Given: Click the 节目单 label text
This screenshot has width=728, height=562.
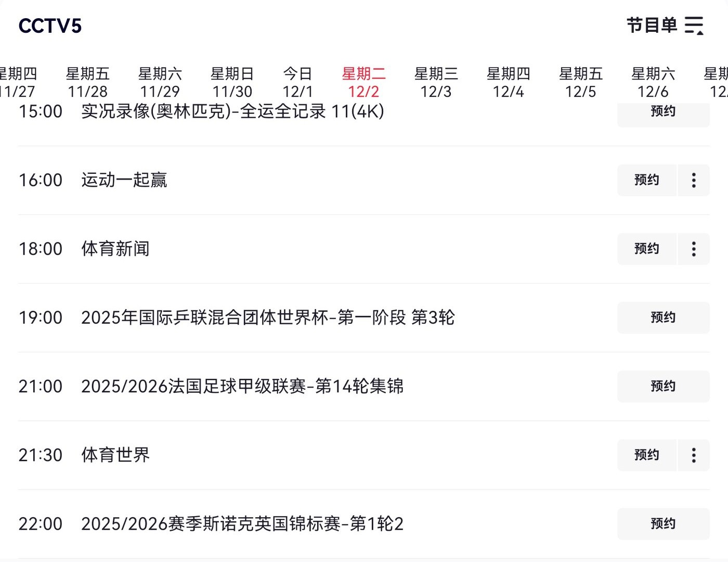Looking at the screenshot, I should pos(652,25).
